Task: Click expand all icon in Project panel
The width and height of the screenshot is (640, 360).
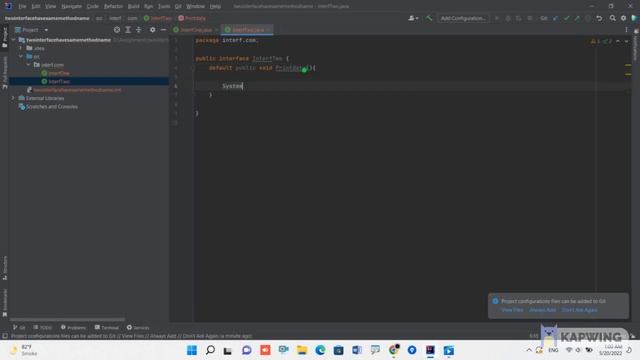Action: (128, 30)
